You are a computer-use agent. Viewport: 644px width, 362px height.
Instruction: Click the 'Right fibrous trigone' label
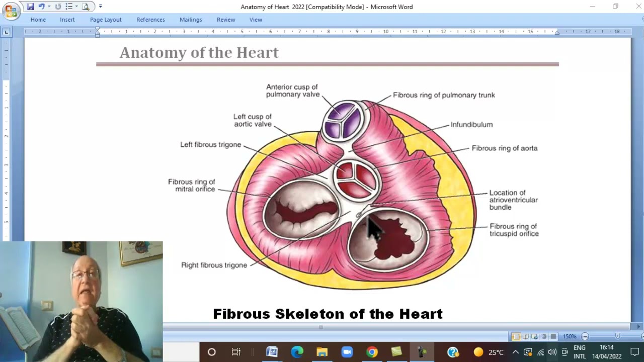[x=214, y=265]
